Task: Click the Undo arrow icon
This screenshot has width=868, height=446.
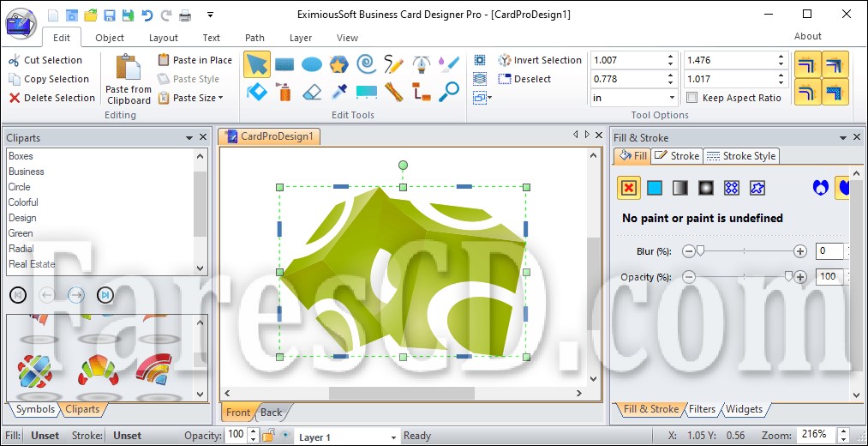Action: 147,15
